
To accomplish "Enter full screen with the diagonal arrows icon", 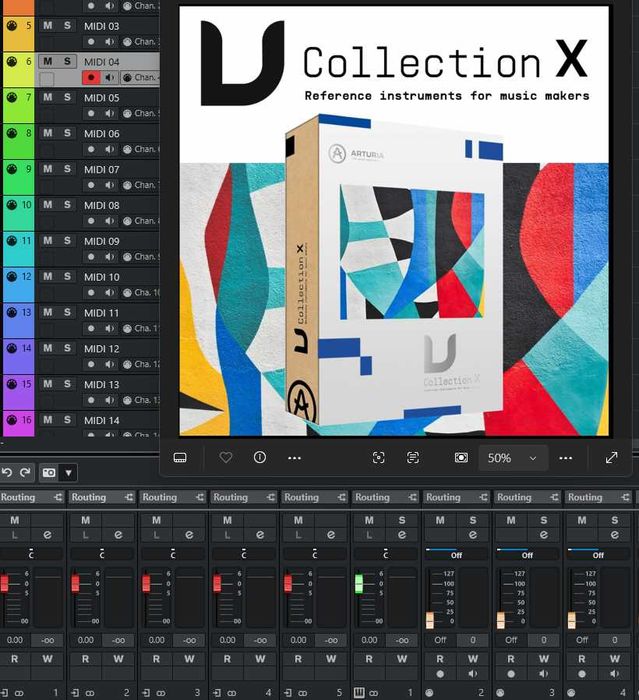I will pyautogui.click(x=611, y=458).
